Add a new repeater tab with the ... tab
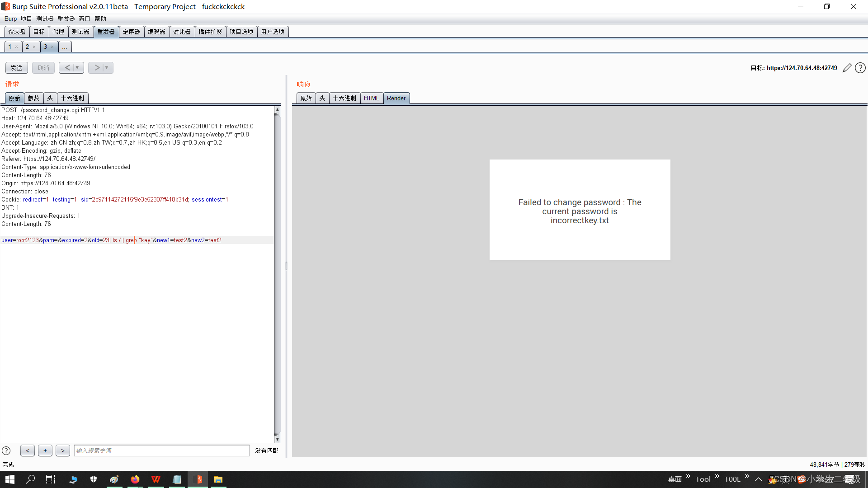 (65, 47)
